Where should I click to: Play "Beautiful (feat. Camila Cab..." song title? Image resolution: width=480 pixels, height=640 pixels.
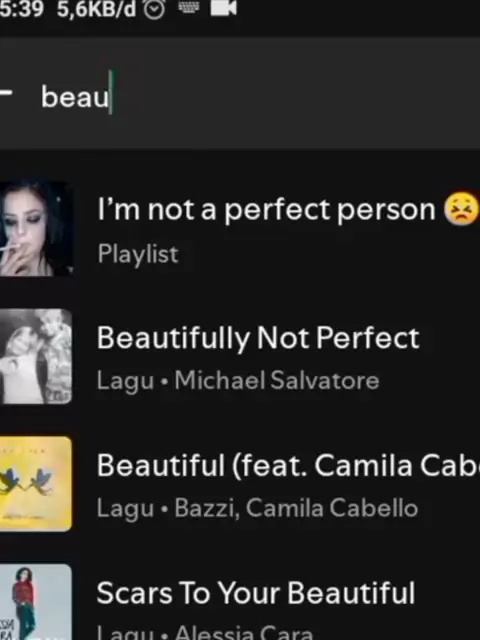point(288,465)
